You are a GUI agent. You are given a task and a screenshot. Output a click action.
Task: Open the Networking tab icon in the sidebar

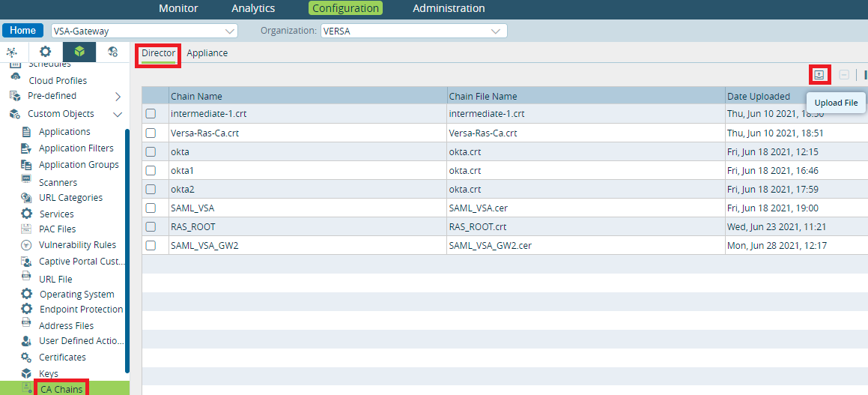(x=11, y=52)
